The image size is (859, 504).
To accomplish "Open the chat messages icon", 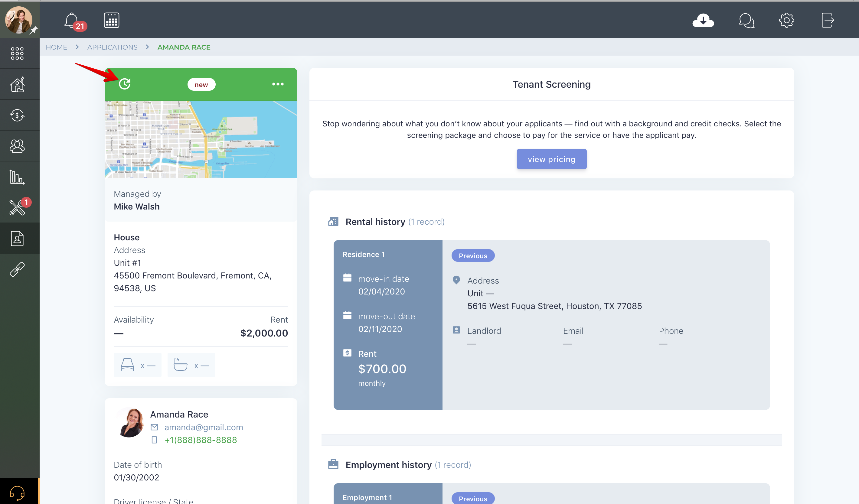I will pyautogui.click(x=746, y=21).
